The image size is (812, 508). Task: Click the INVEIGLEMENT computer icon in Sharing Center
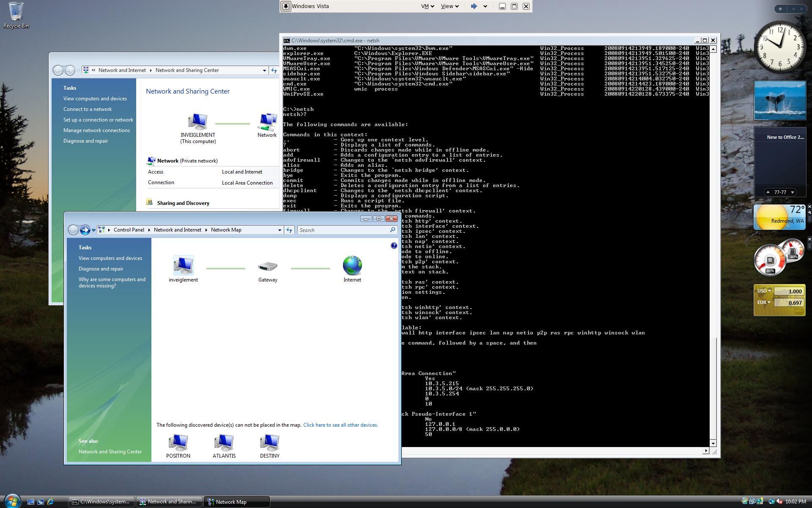click(198, 121)
